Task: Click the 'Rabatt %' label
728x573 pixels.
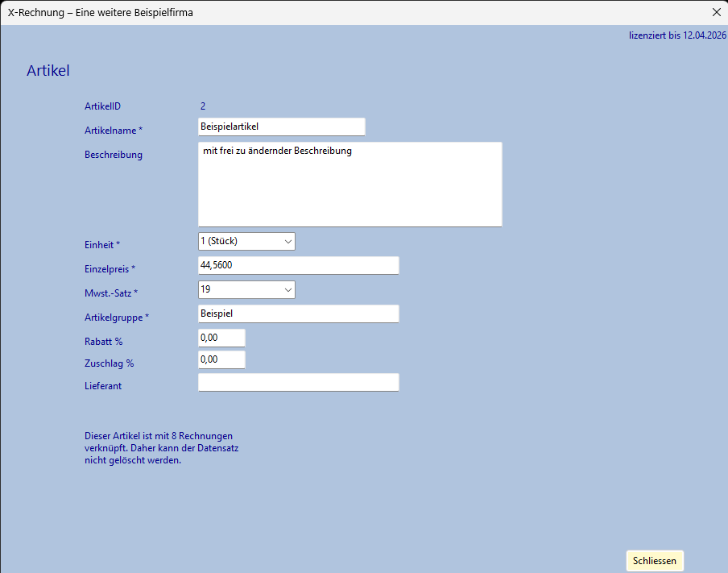Action: tap(104, 342)
